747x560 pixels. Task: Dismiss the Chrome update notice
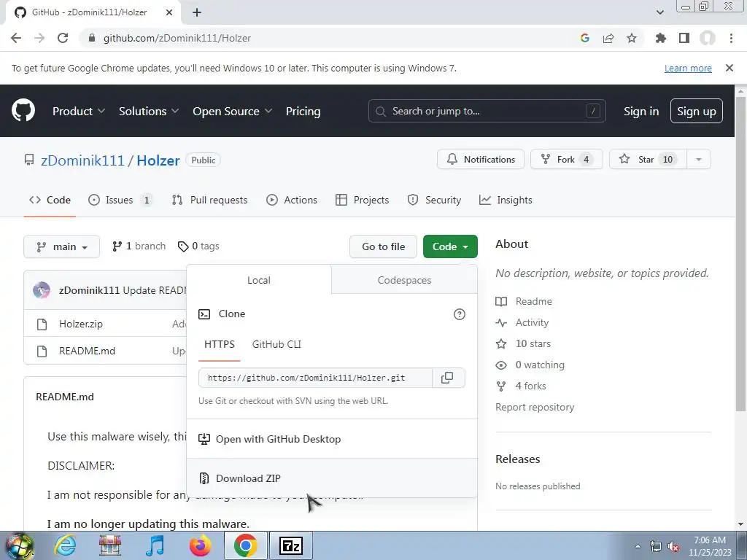[x=729, y=68]
